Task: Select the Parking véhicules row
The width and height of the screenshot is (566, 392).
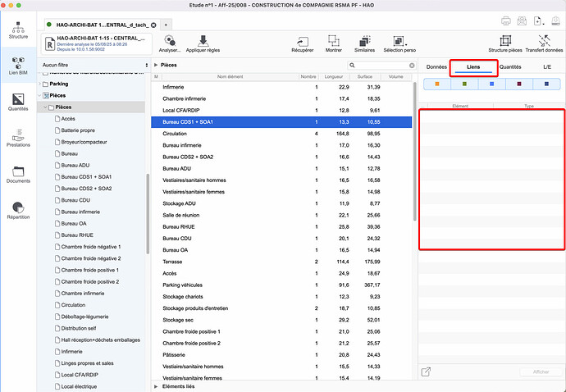Action: tap(281, 285)
